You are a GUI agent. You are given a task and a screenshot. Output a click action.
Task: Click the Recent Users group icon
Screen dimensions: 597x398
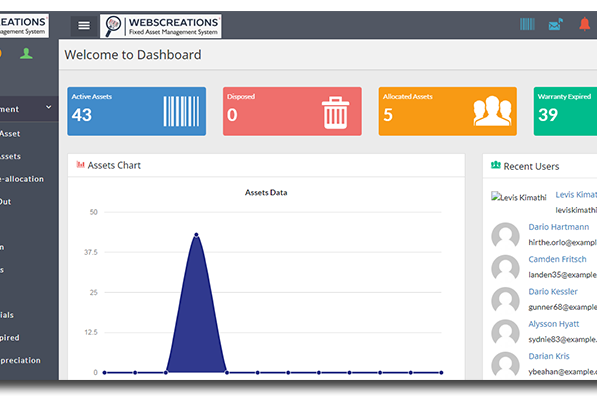pyautogui.click(x=496, y=165)
